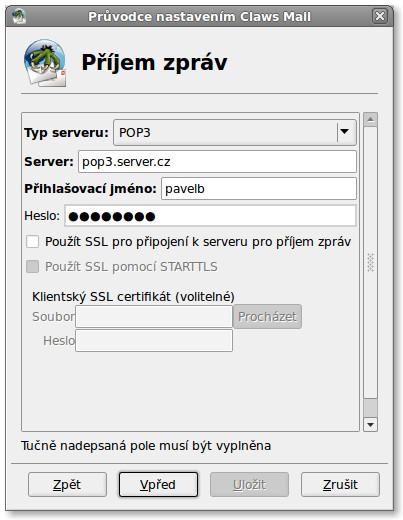Cancel the wizard with the Zrušit button
Screen dimensions: 403x520
(x=340, y=484)
